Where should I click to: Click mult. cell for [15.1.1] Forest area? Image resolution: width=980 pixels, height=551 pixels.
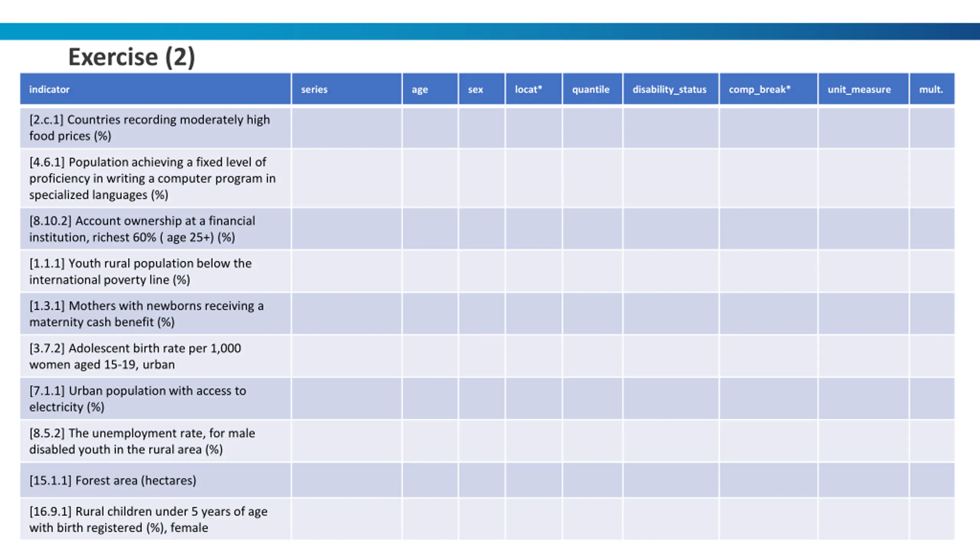(932, 480)
